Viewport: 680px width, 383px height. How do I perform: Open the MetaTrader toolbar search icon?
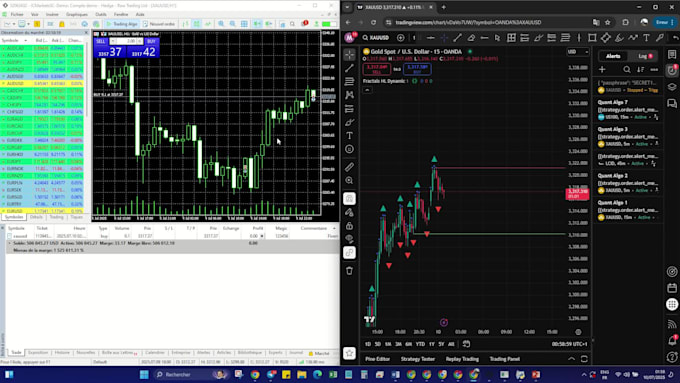(x=293, y=24)
